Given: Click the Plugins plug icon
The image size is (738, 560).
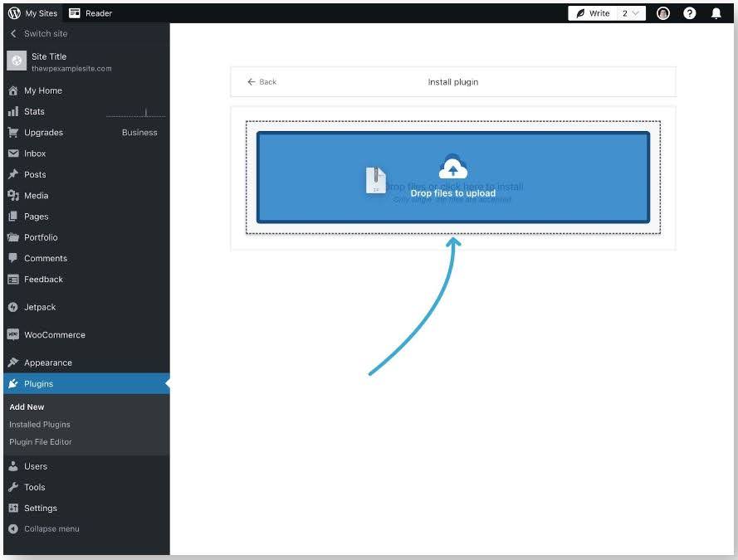Looking at the screenshot, I should pyautogui.click(x=13, y=383).
